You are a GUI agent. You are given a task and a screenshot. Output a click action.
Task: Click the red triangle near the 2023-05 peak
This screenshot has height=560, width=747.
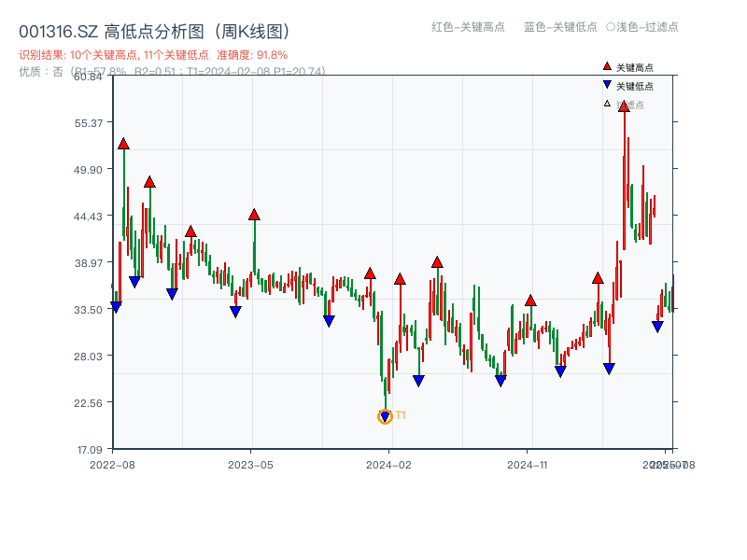click(253, 216)
